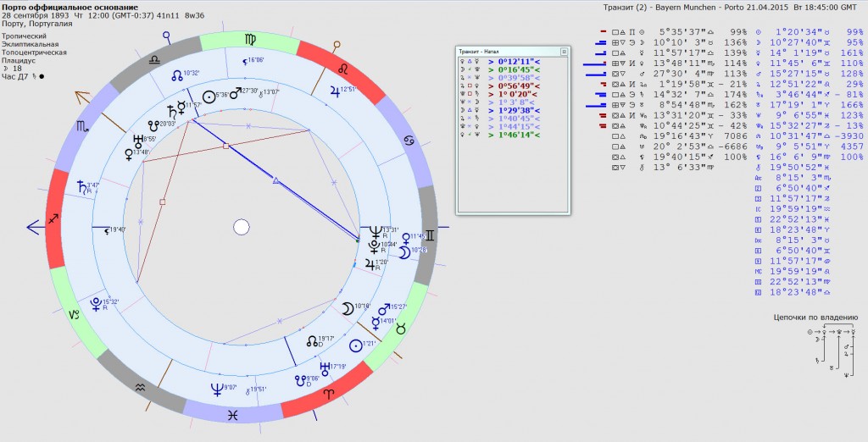Select the Taurus sign on the zodiac ring

pos(400,329)
